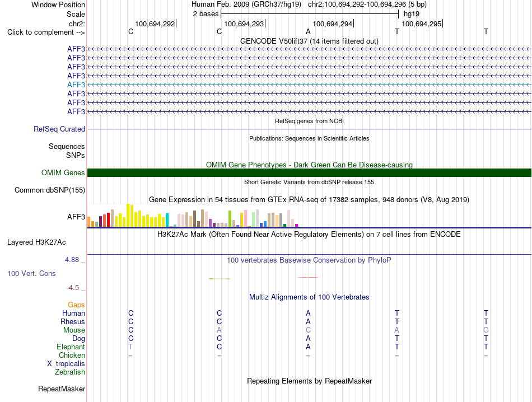
Task: Click the GTEx Gene Expression track title
Action: pyautogui.click(x=309, y=200)
